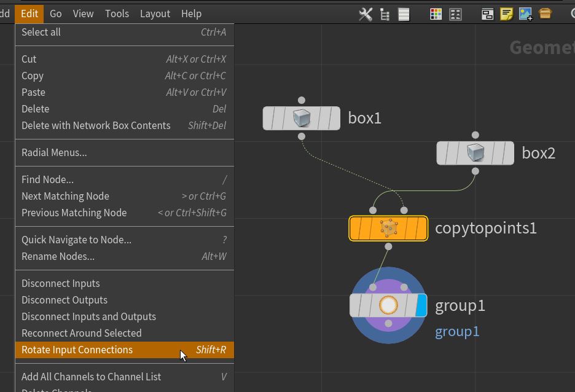Click create network box icon
Viewport: 575px width, 392px height.
(487, 14)
